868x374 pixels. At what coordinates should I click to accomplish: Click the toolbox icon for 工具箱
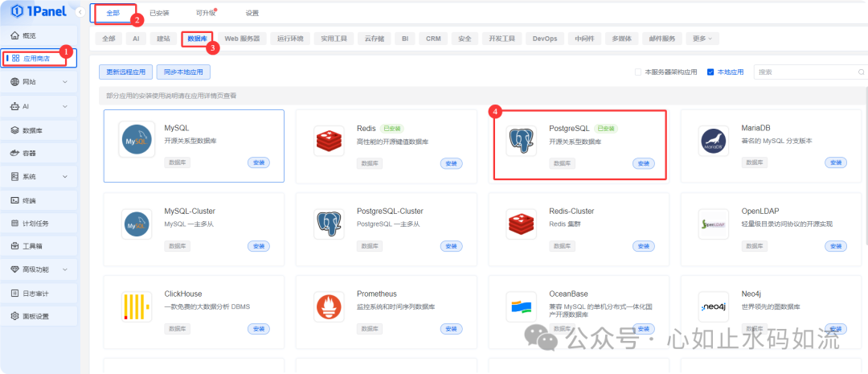coord(15,246)
